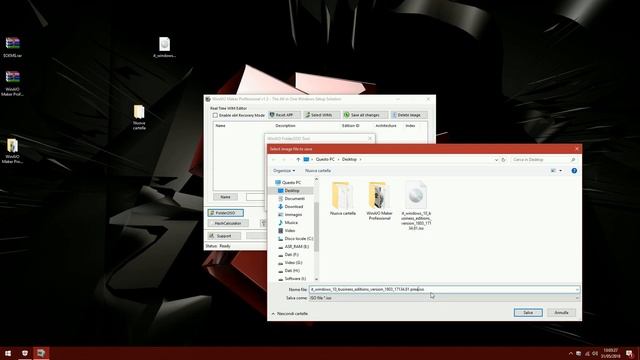
Task: Select WinAIO Maker Professional folder in file list
Action: pyautogui.click(x=379, y=201)
